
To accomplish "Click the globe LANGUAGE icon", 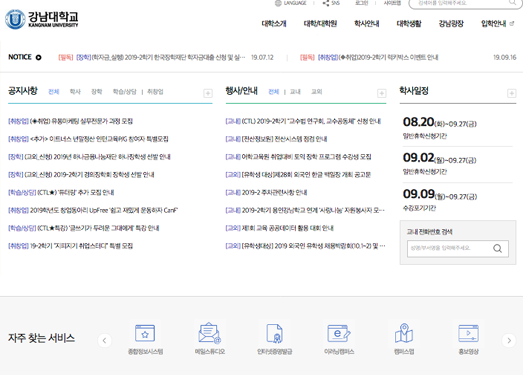I will tap(278, 3).
